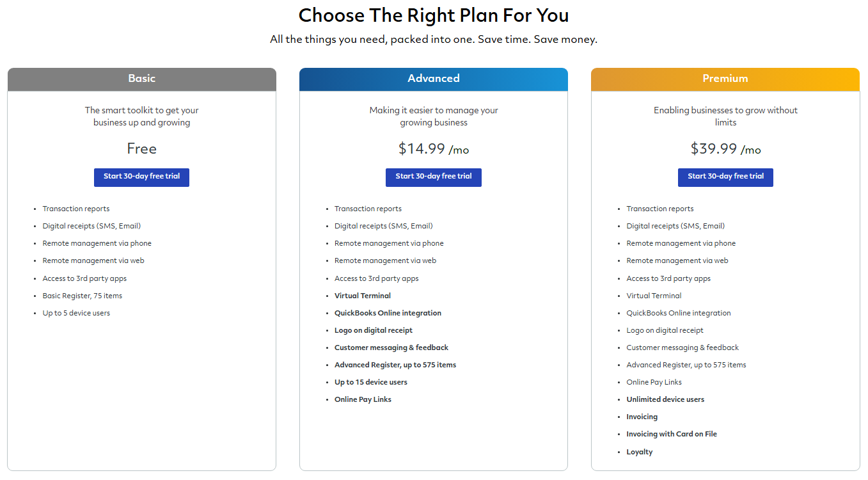Select the orange Premium plan header

coord(725,79)
